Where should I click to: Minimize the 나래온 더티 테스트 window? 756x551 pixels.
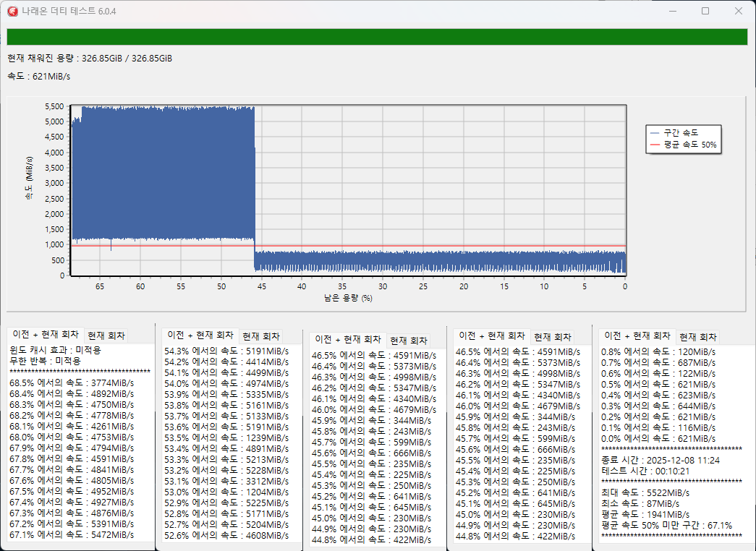click(672, 11)
